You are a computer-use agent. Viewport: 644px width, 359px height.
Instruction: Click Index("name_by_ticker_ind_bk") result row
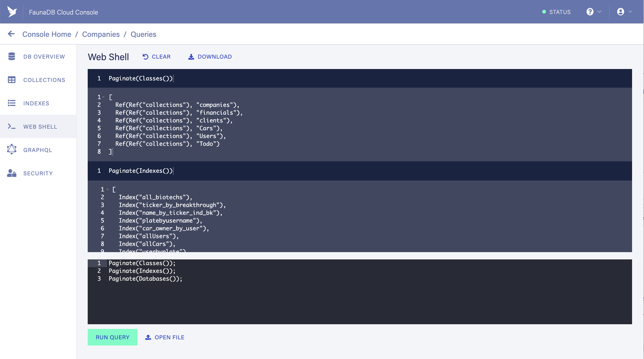[171, 213]
